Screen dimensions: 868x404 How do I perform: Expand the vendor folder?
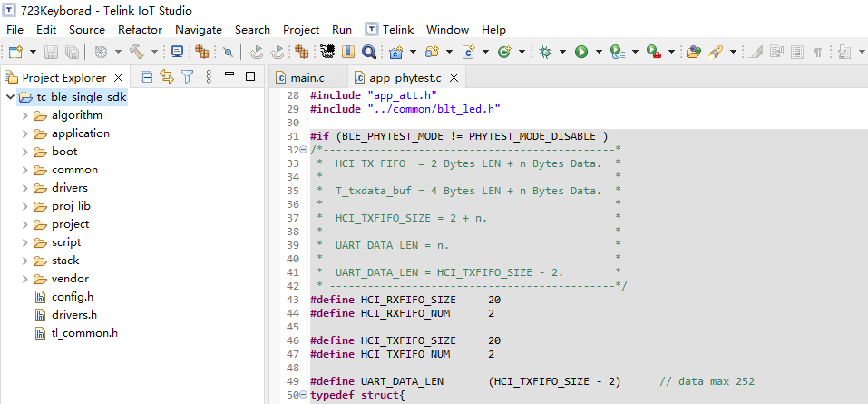(x=24, y=279)
